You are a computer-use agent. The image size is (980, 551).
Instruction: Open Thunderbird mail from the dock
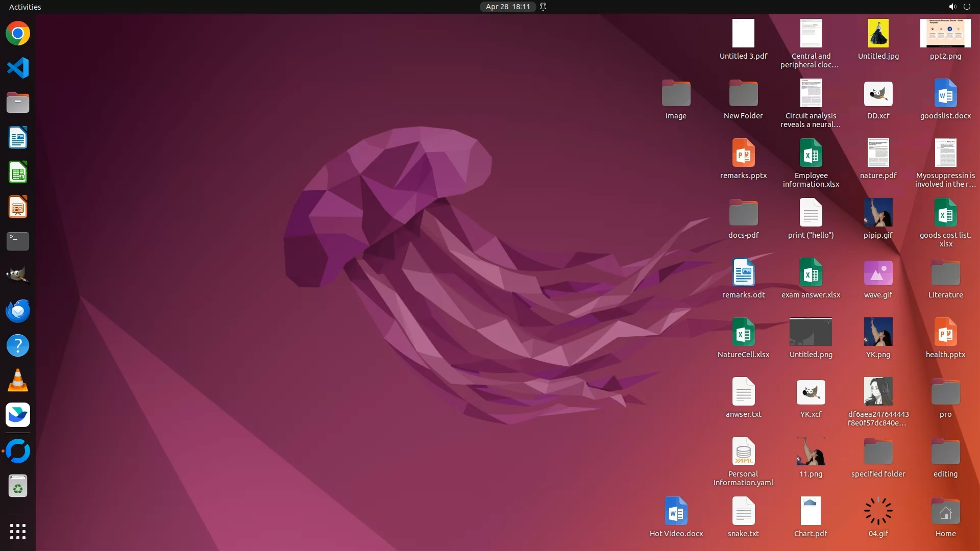point(18,311)
